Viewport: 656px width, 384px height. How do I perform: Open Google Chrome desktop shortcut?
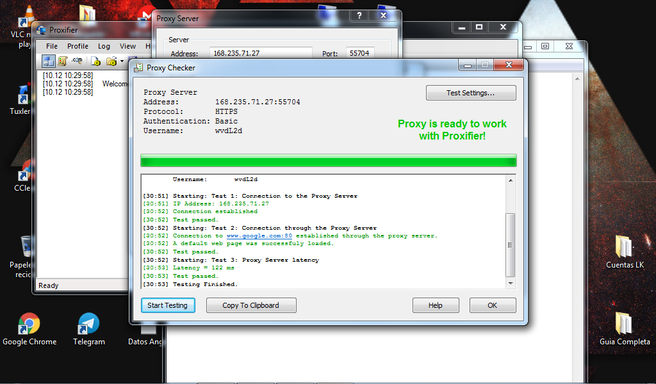coord(29,329)
